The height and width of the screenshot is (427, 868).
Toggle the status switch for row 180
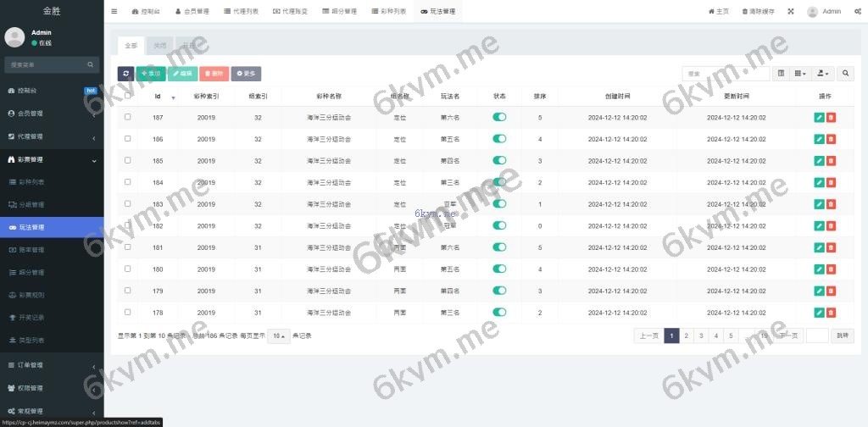[499, 269]
